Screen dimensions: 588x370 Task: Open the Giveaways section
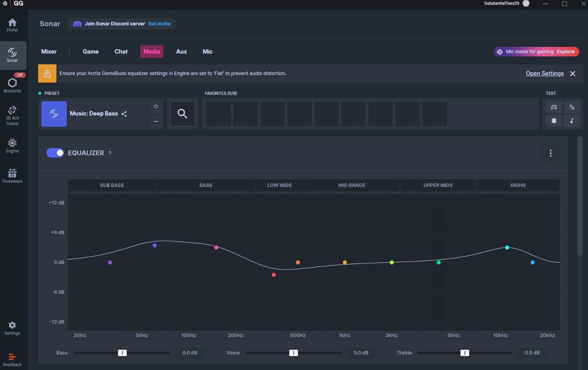(x=12, y=176)
